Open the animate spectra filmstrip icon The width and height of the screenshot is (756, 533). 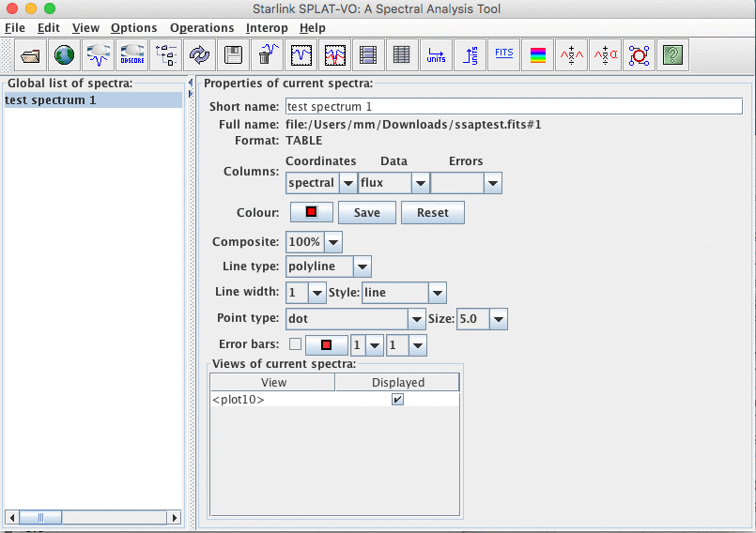pos(368,55)
